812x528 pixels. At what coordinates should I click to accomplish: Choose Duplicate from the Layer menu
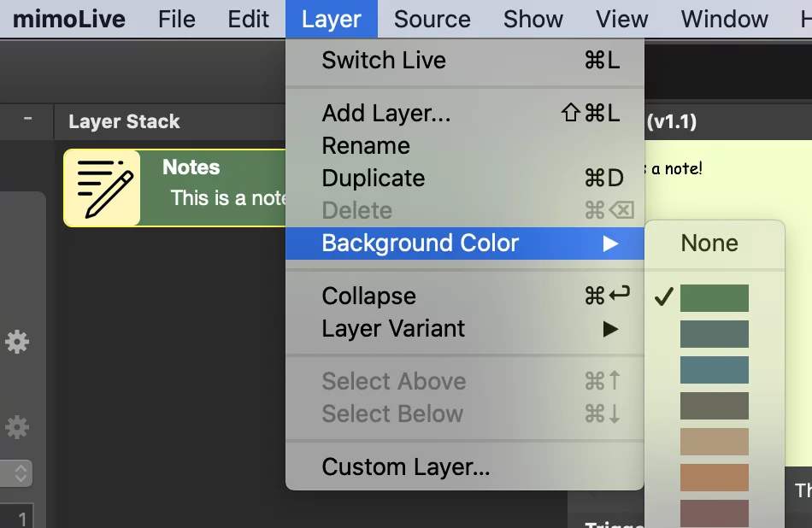[x=464, y=178]
